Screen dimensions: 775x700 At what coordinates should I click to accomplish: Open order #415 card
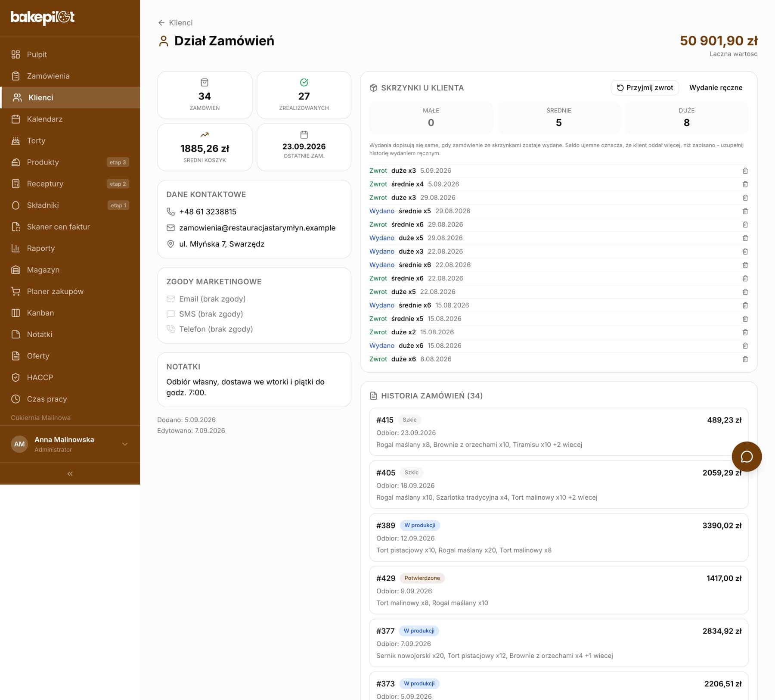click(x=558, y=432)
